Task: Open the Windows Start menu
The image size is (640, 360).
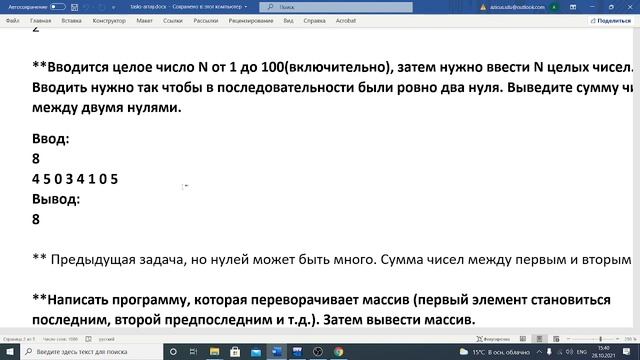Action: tap(10, 351)
